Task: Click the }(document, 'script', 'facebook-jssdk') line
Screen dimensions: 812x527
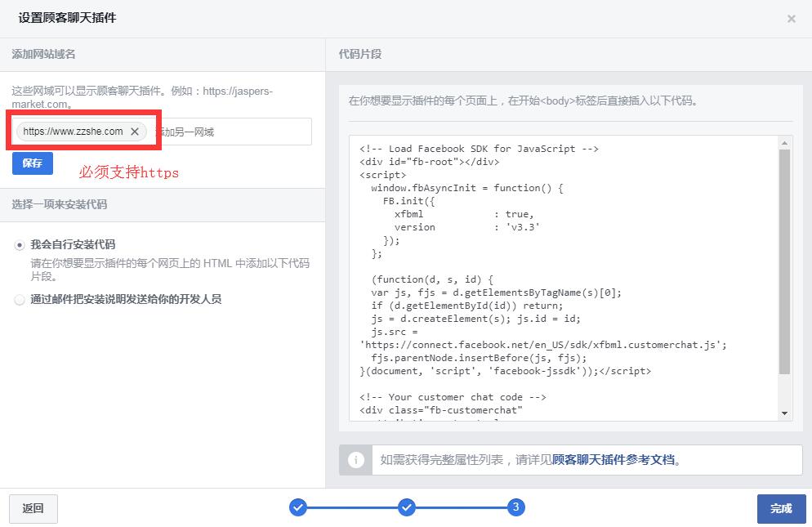Action: (506, 372)
